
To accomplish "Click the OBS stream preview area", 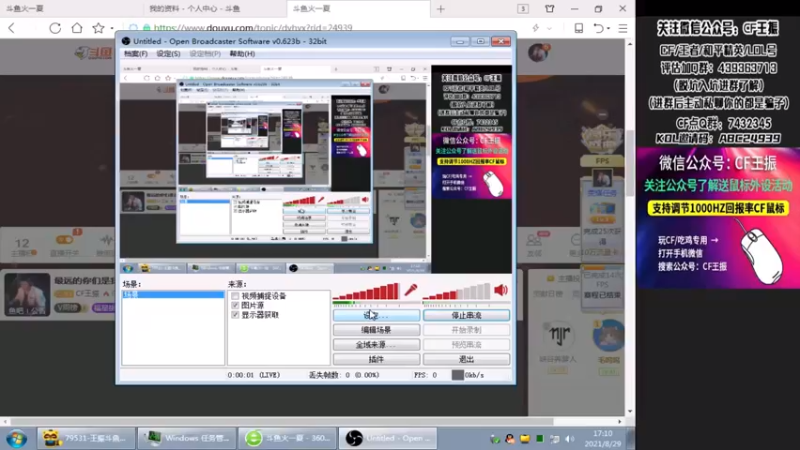I will click(316, 169).
